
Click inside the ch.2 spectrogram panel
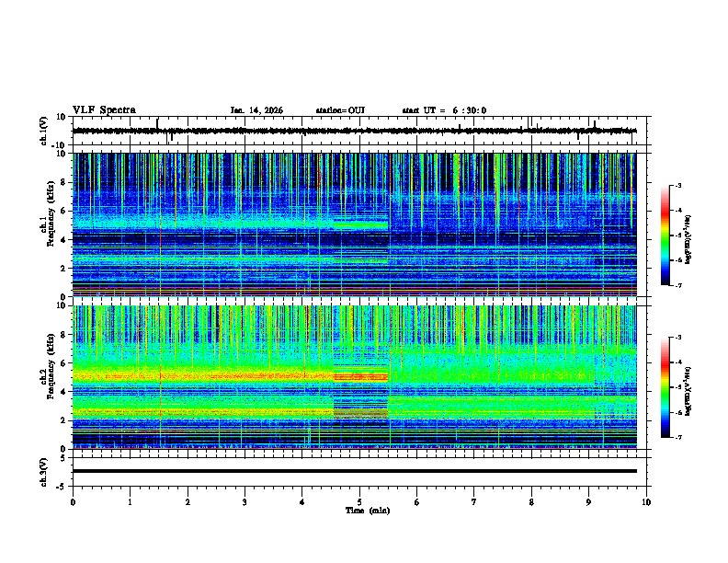tap(354, 377)
